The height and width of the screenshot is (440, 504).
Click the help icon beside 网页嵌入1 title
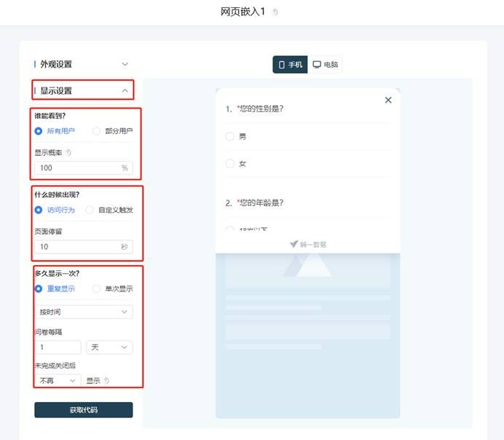coord(275,12)
